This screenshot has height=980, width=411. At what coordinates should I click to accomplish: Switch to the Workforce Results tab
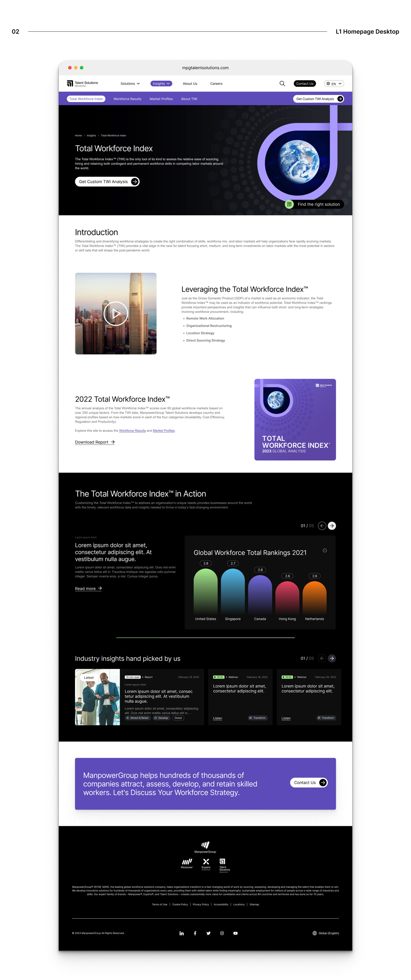[127, 99]
